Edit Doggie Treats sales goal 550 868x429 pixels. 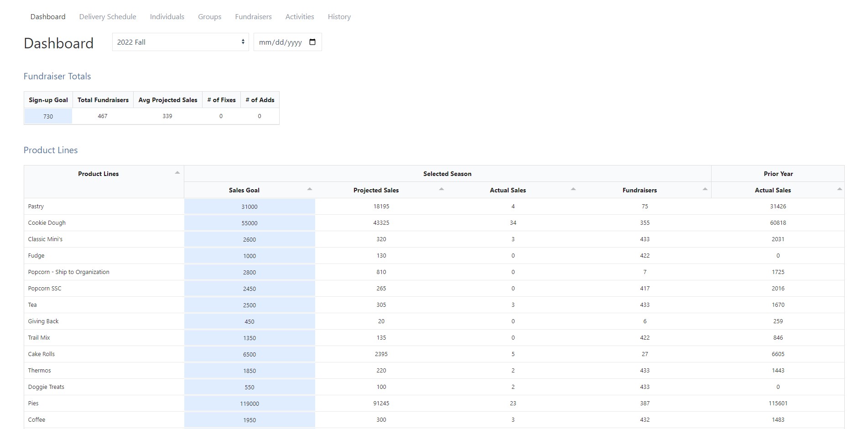[249, 387]
